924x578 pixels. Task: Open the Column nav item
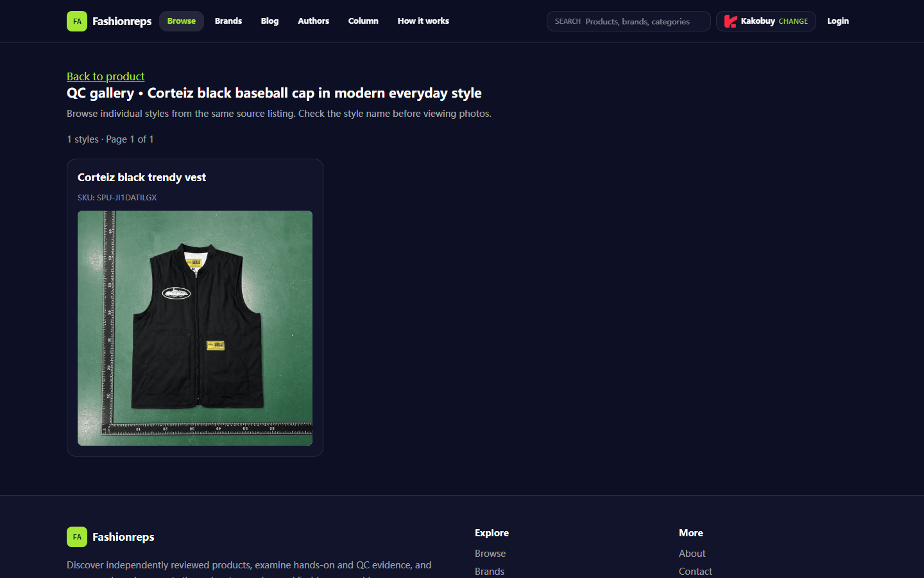tap(363, 21)
